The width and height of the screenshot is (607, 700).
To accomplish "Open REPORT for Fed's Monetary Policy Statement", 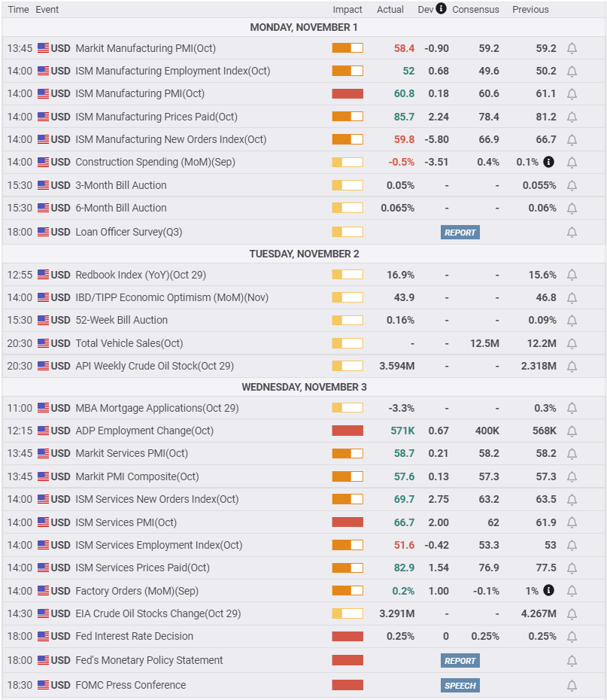I will (x=460, y=661).
